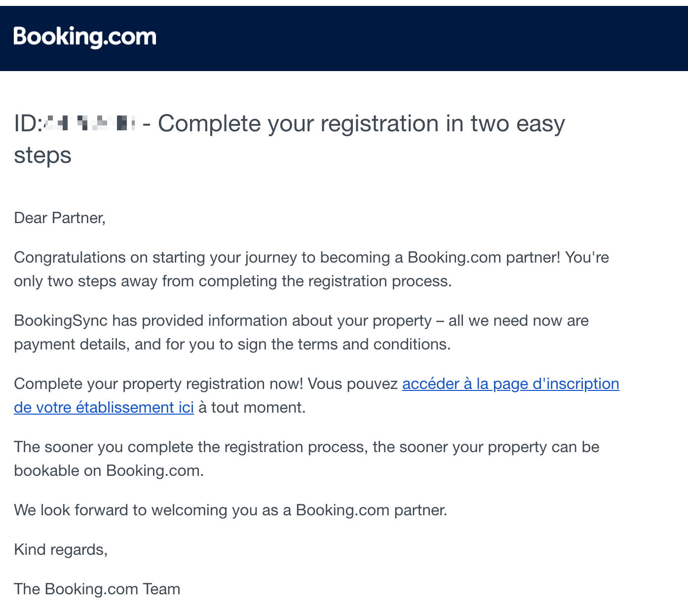Click the 'Congratulations on starting your journey' paragraph
The width and height of the screenshot is (688, 616).
point(311,258)
